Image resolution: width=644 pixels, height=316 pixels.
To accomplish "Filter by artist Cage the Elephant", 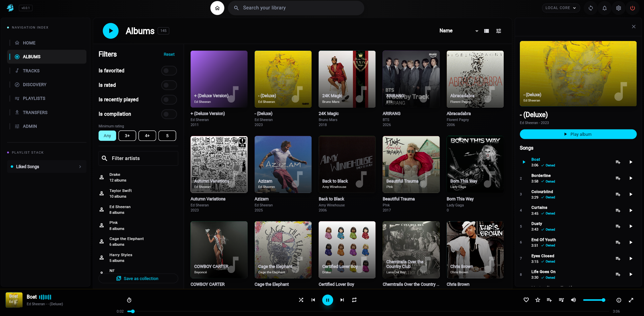I will (x=138, y=242).
